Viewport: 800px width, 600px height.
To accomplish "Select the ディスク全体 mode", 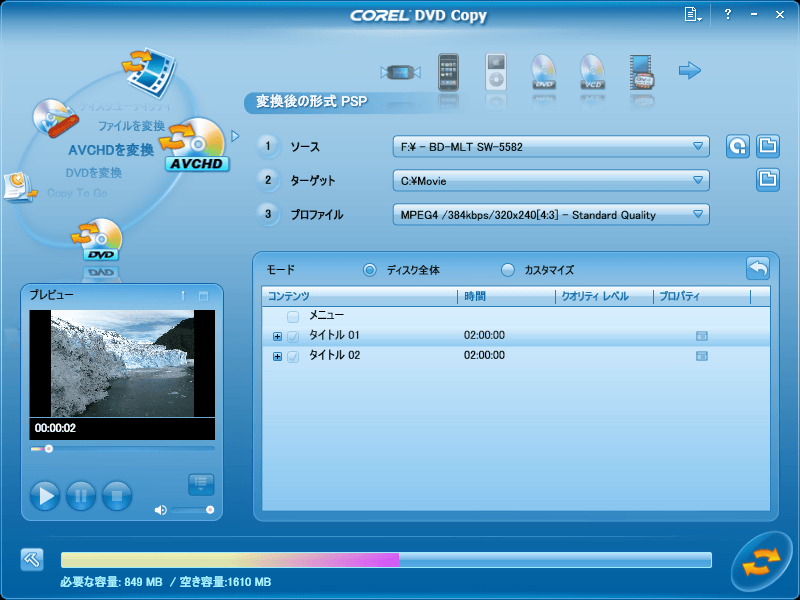I will point(369,270).
